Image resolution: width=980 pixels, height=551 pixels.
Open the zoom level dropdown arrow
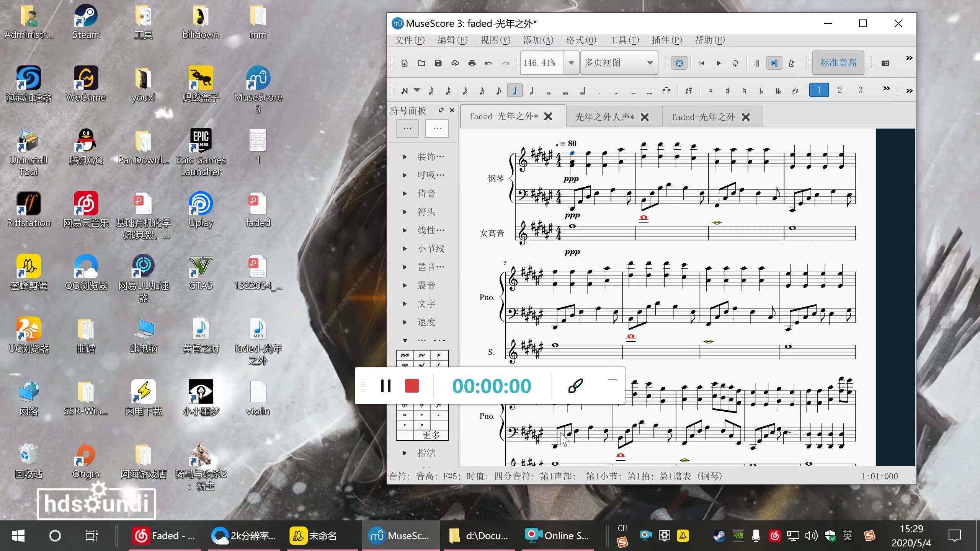pyautogui.click(x=571, y=63)
